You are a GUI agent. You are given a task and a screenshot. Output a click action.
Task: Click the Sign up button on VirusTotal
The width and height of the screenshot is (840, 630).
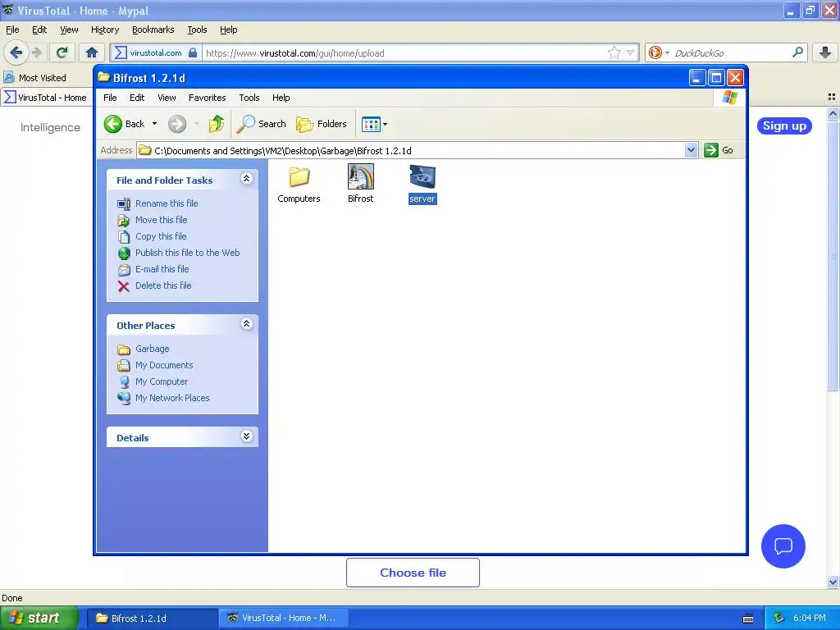click(x=784, y=126)
